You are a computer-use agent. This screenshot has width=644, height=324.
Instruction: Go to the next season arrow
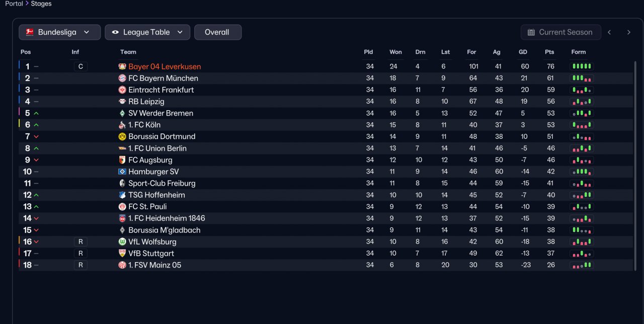pos(628,32)
